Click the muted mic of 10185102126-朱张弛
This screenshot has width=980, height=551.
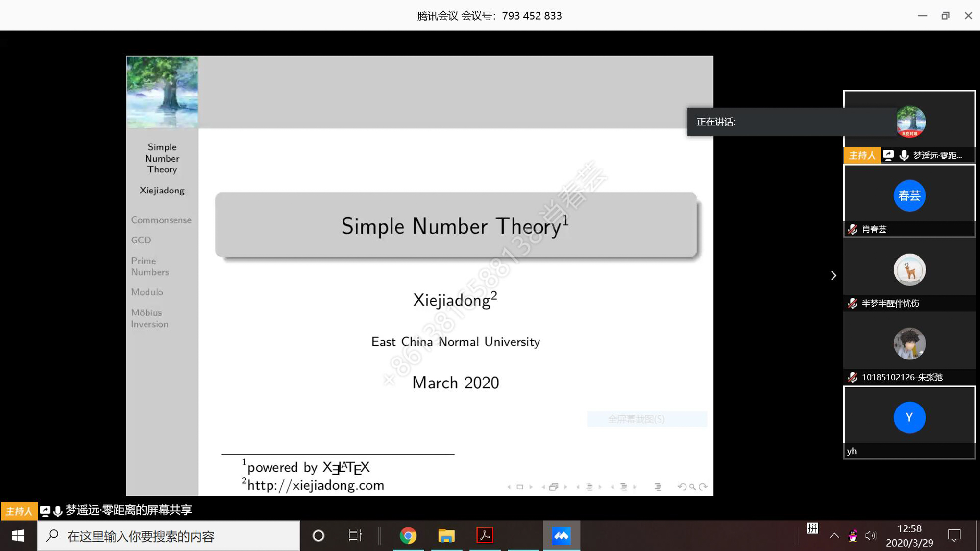click(853, 377)
